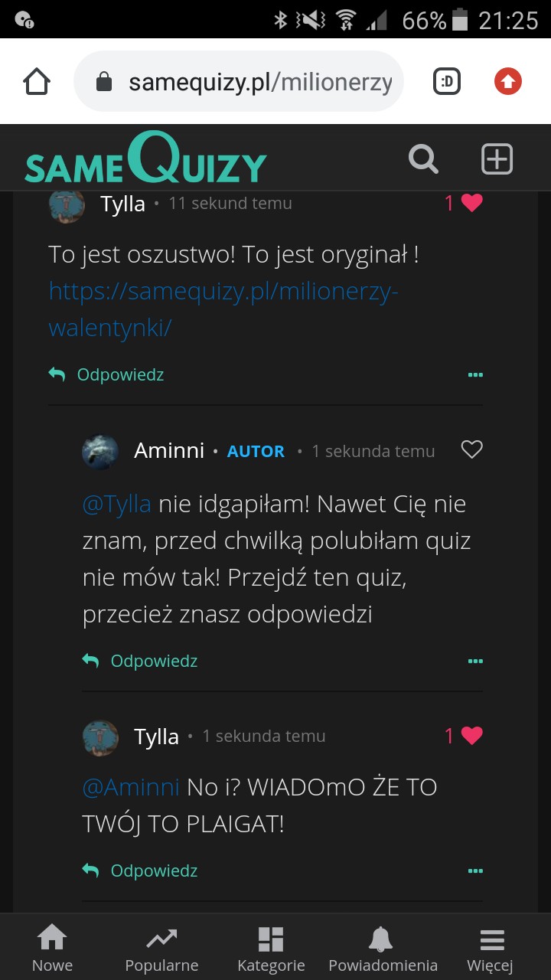551x980 pixels.
Task: Reply to Aminni's comment via Odpowiedz
Action: point(153,661)
